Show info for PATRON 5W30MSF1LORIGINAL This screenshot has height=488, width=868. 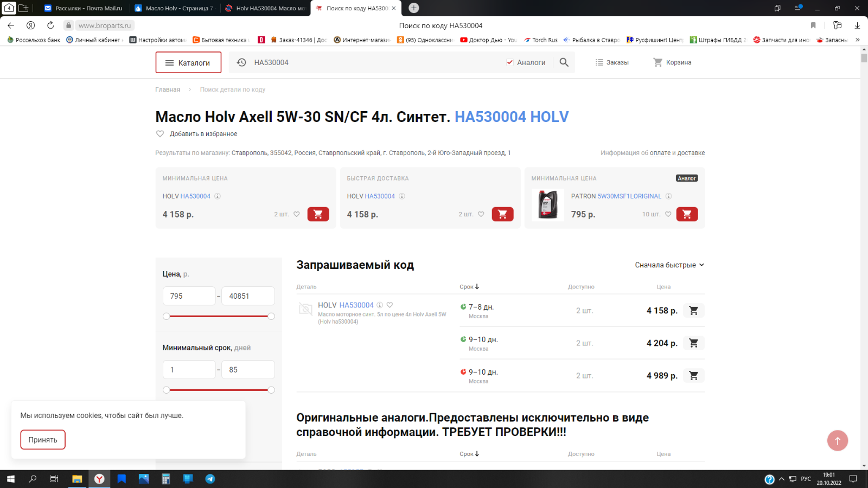(x=669, y=196)
